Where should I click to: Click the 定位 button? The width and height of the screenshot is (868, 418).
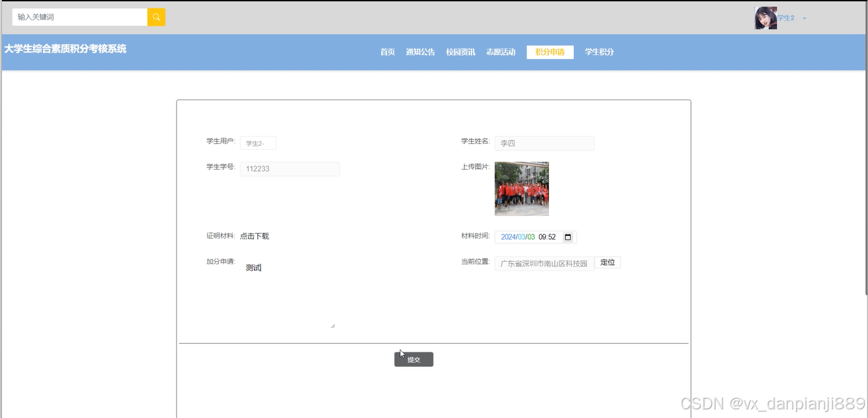click(607, 263)
